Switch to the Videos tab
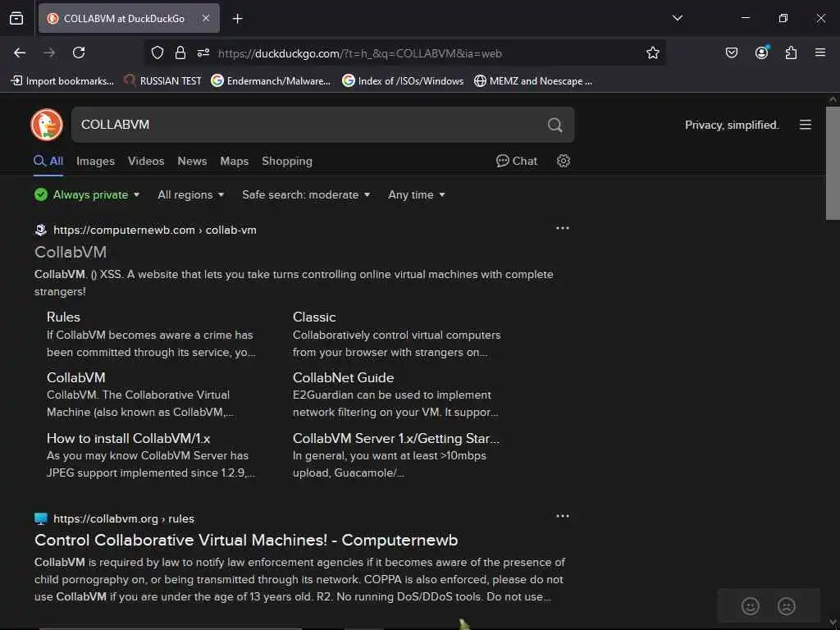Viewport: 840px width, 630px height. click(x=146, y=162)
